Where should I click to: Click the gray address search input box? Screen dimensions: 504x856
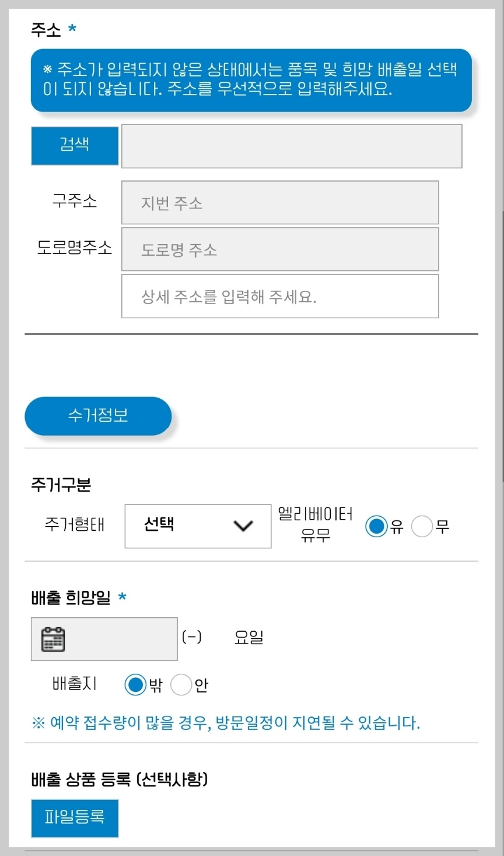(291, 146)
